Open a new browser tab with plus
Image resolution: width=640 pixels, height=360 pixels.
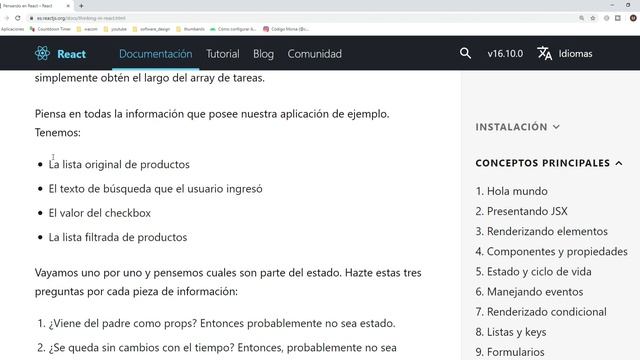tap(81, 6)
